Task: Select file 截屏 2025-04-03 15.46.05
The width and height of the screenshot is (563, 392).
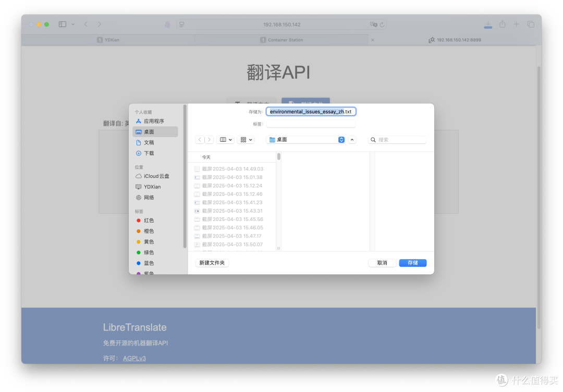Action: point(232,228)
